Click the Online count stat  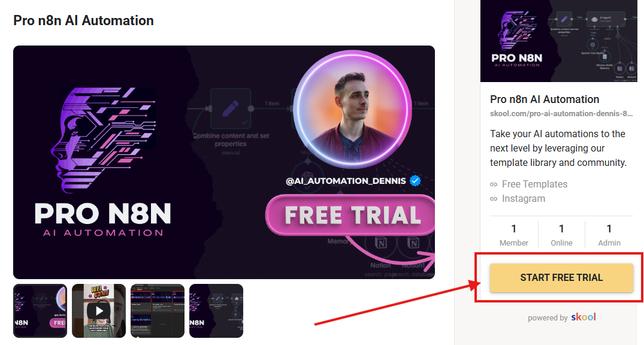(x=561, y=235)
